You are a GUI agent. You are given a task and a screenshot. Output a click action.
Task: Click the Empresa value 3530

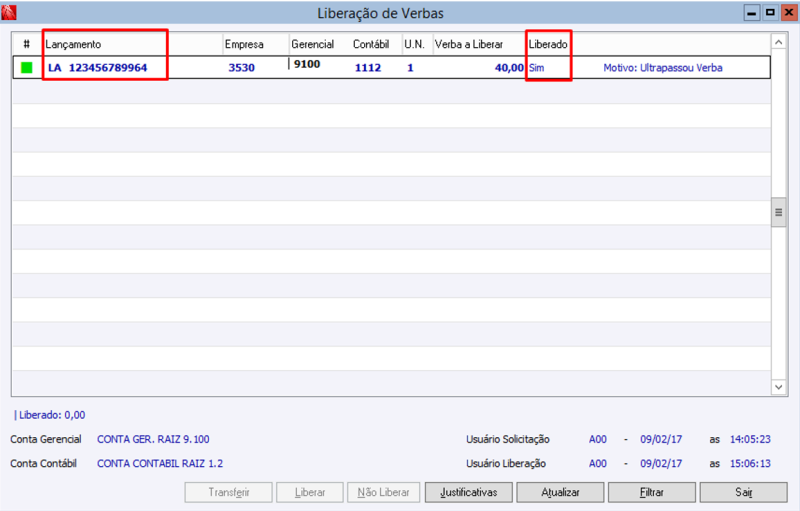click(241, 67)
